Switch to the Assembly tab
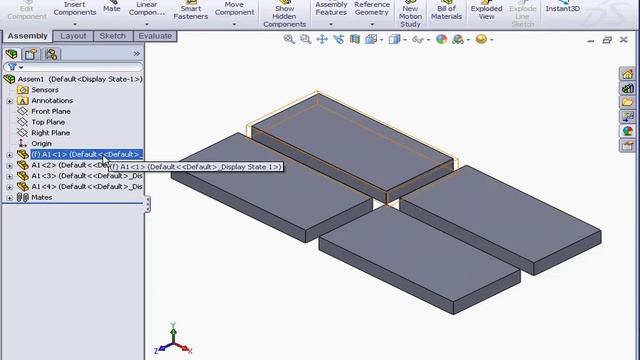This screenshot has height=360, width=640. (27, 36)
